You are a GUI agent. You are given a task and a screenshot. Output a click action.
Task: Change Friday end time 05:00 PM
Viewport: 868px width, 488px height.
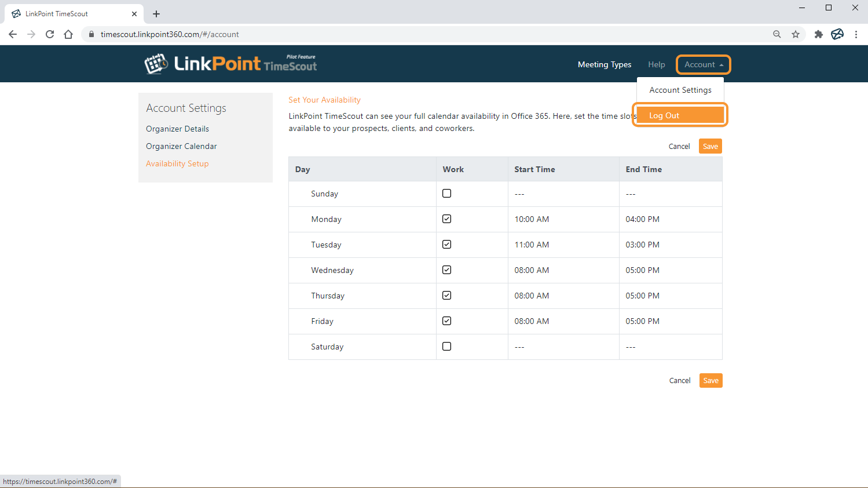click(642, 321)
